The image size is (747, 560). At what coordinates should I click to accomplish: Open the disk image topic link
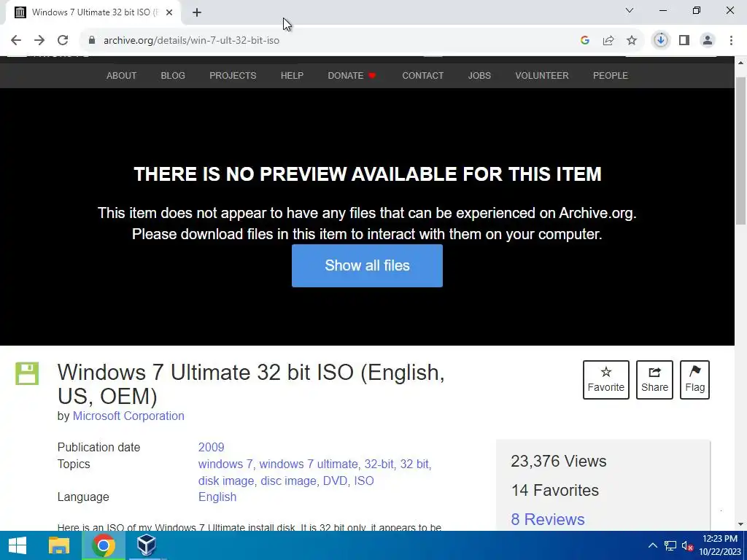pyautogui.click(x=226, y=481)
